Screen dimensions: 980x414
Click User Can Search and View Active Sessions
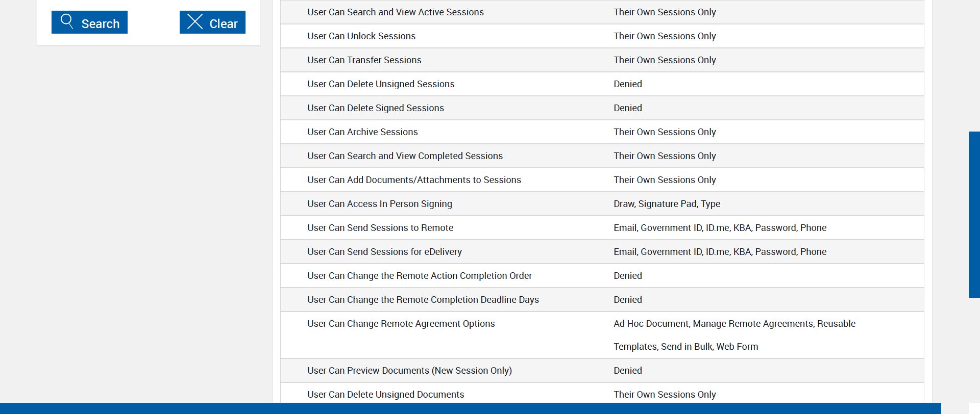396,12
